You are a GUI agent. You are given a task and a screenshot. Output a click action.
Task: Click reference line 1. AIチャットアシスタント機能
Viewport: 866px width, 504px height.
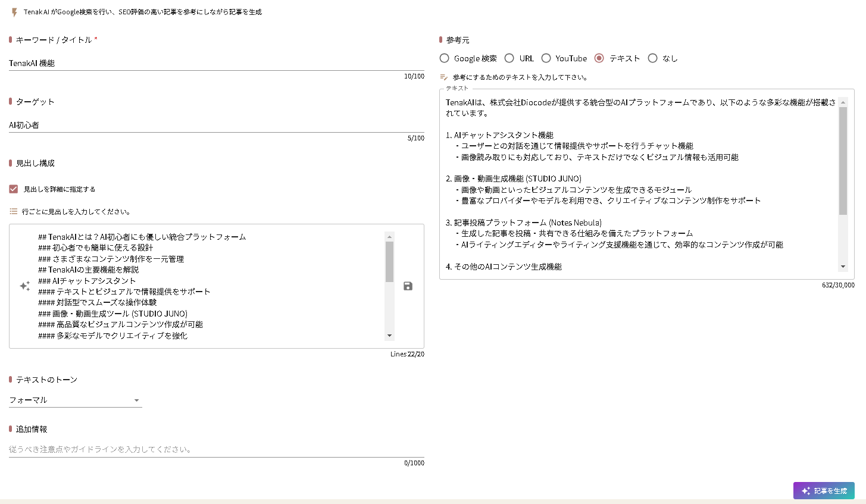(499, 135)
